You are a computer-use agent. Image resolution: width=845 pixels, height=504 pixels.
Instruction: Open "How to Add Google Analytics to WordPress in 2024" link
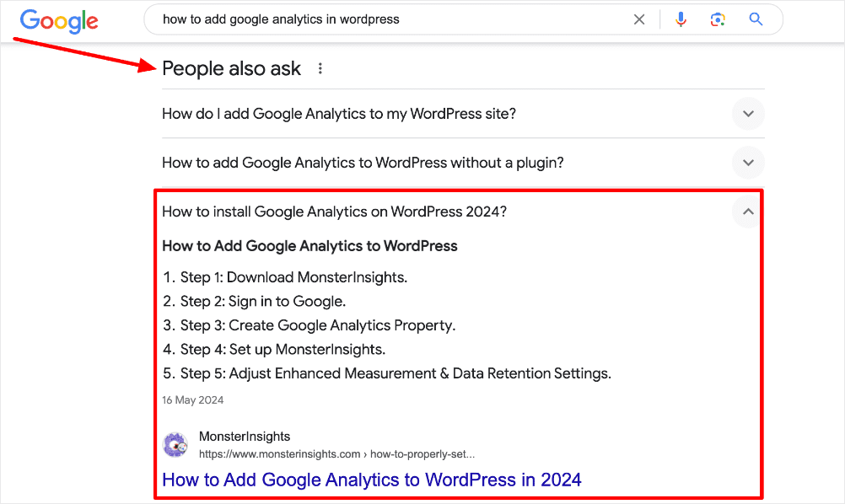point(371,480)
